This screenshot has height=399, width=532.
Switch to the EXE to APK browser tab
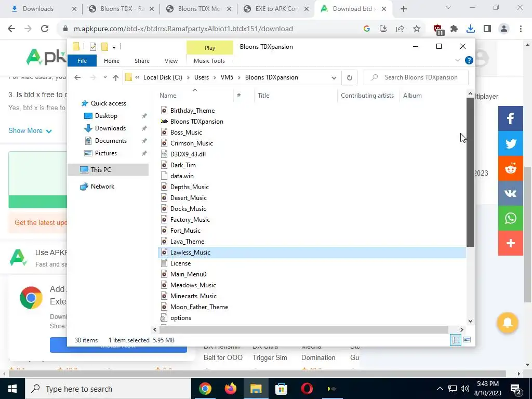277,9
